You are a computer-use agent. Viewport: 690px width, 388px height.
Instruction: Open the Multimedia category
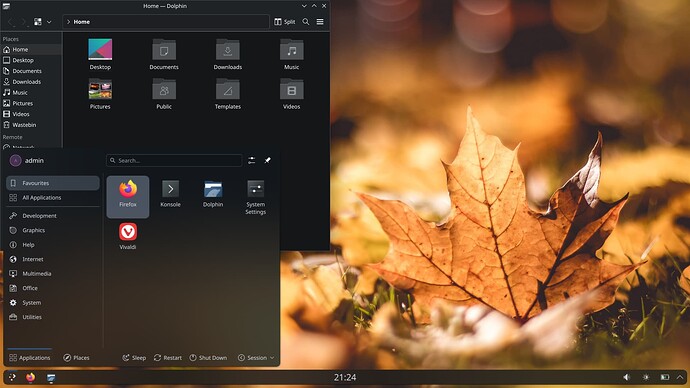point(53,274)
